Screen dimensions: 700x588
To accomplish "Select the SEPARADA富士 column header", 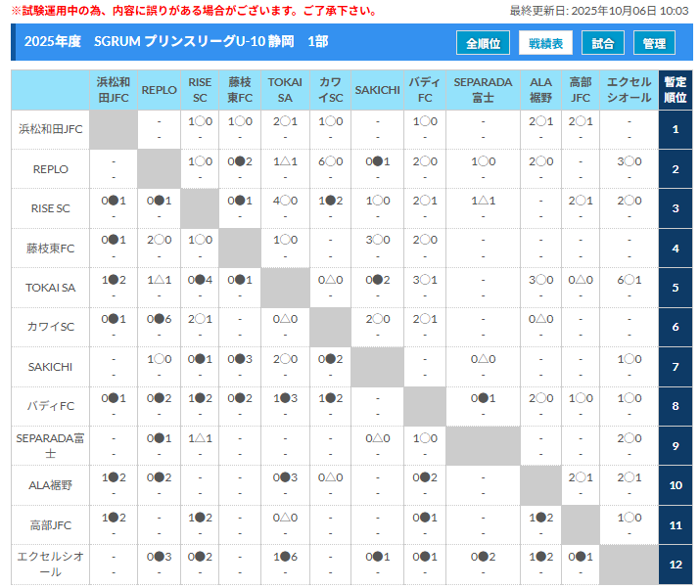I will pyautogui.click(x=483, y=90).
